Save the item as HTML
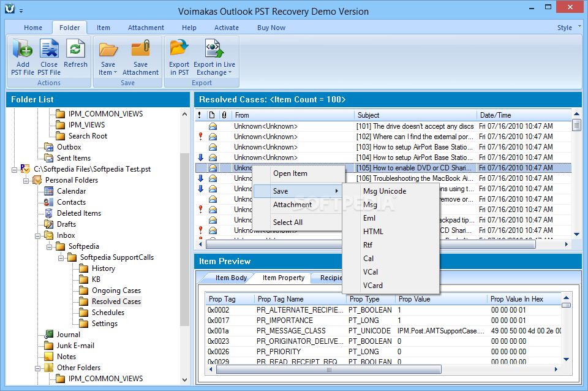The image size is (588, 391). 373,232
